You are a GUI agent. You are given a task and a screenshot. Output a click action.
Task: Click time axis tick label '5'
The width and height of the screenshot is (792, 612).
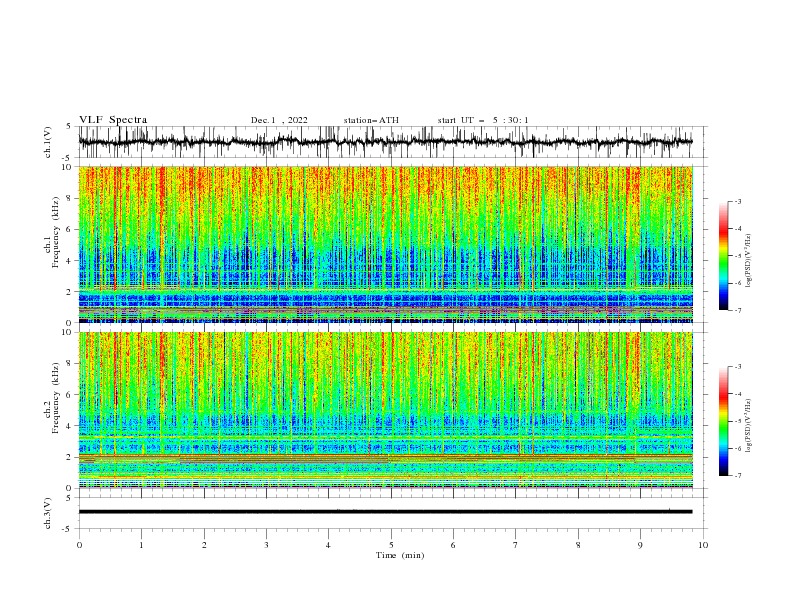(391, 545)
